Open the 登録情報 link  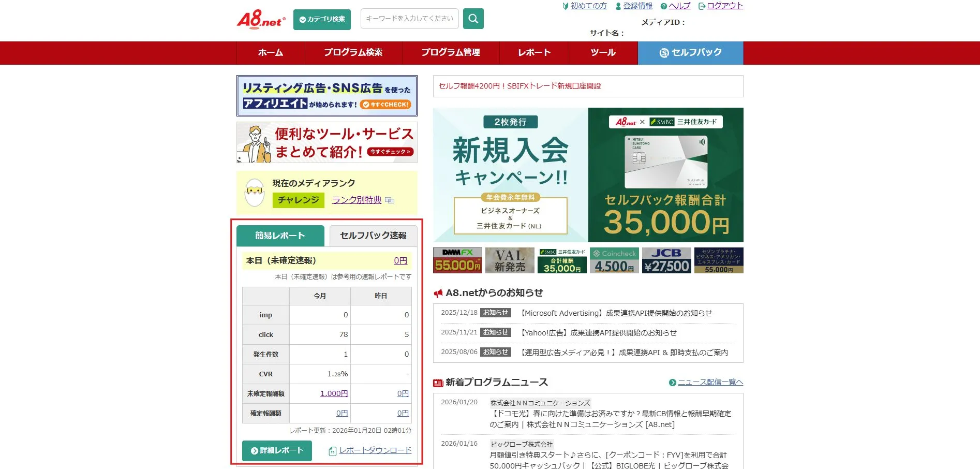pos(637,6)
